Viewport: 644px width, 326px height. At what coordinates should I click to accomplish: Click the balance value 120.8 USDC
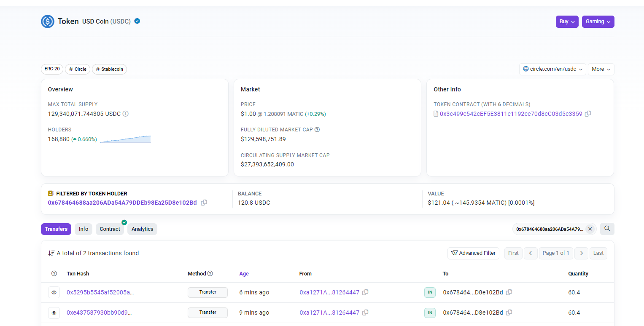point(254,203)
